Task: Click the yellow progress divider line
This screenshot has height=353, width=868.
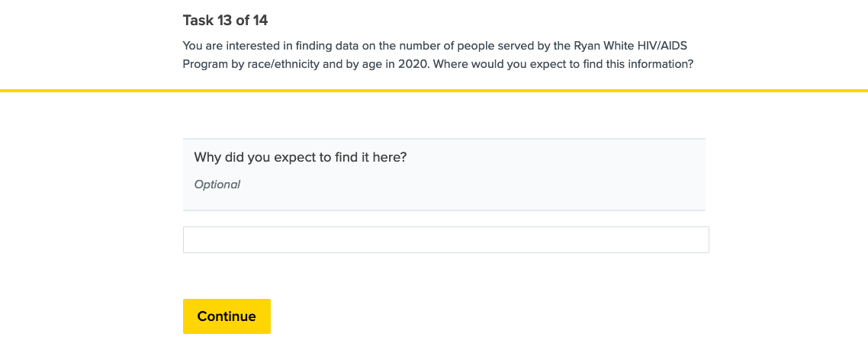Action: [434, 91]
